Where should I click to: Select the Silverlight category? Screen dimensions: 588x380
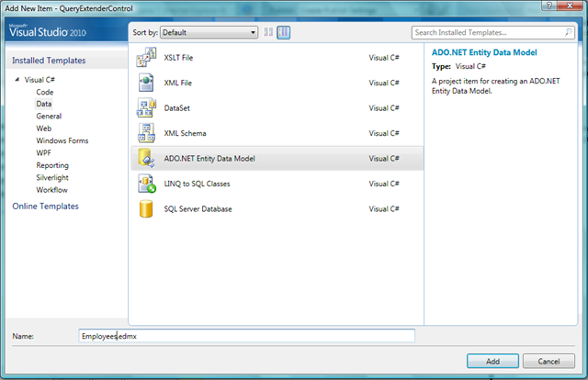[52, 178]
